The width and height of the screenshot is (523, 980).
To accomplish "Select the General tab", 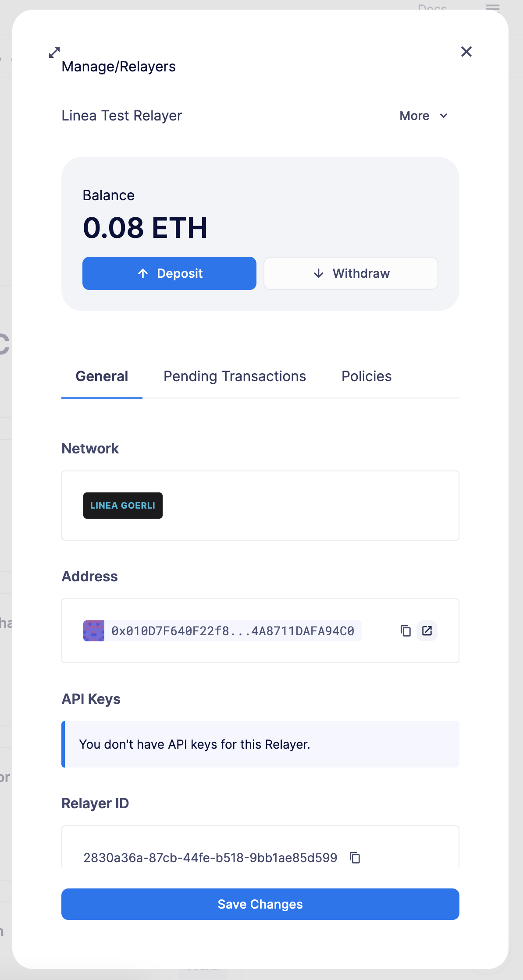I will pyautogui.click(x=101, y=376).
